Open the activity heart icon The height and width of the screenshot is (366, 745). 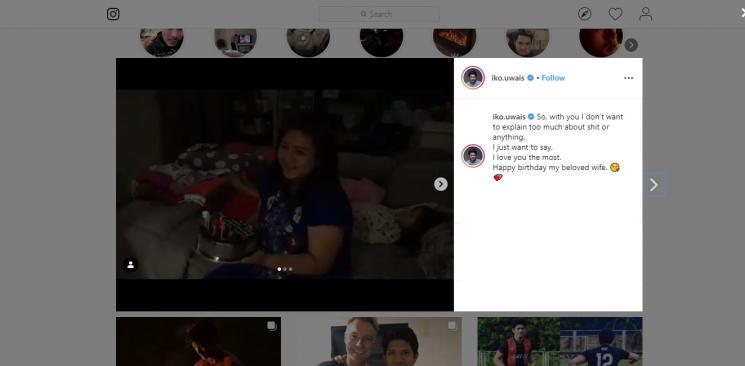(615, 14)
